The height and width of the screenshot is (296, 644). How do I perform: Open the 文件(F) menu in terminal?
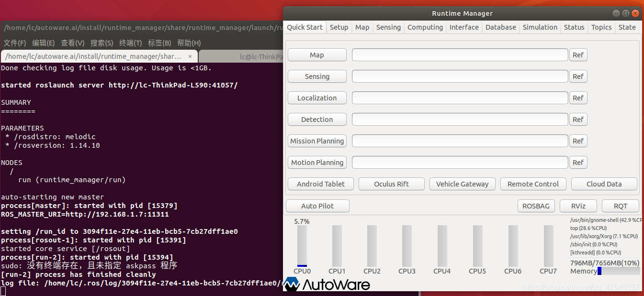15,43
